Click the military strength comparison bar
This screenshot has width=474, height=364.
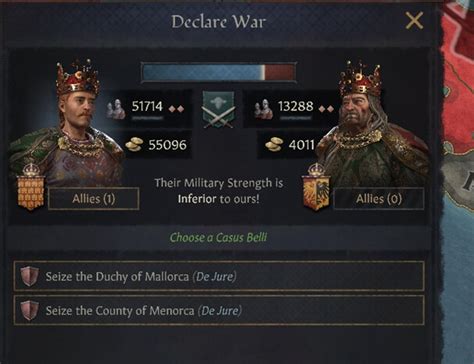[219, 72]
